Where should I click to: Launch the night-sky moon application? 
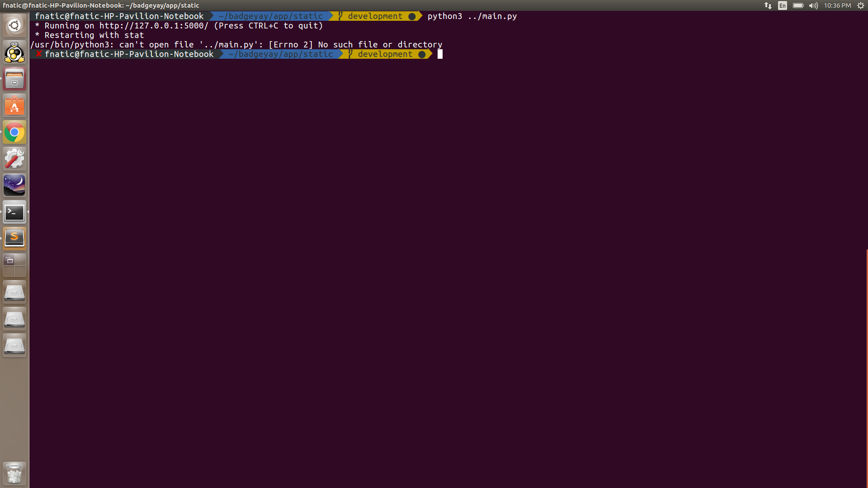14,186
